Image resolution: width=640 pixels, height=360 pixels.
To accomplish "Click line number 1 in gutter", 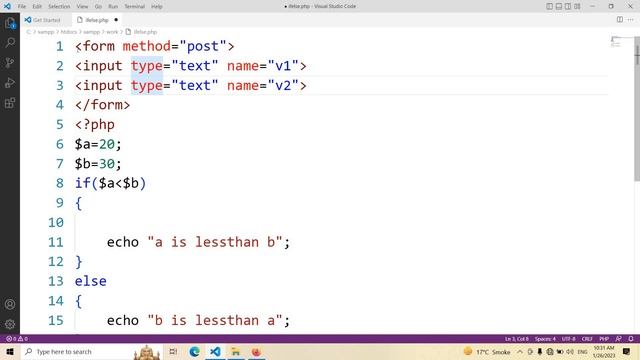I will point(60,46).
